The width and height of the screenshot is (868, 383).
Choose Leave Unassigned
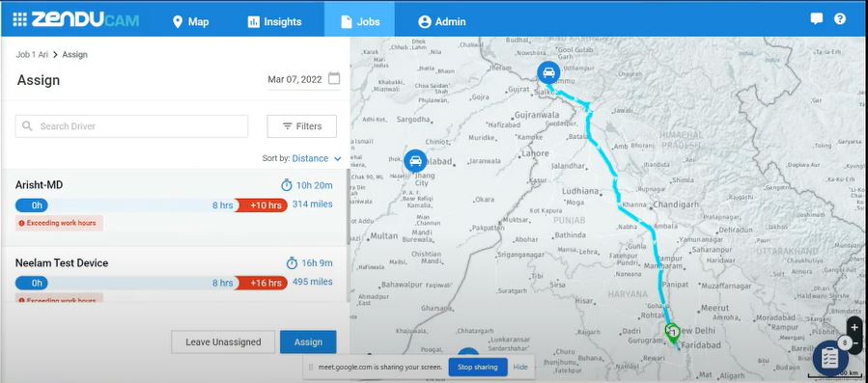[x=223, y=342]
